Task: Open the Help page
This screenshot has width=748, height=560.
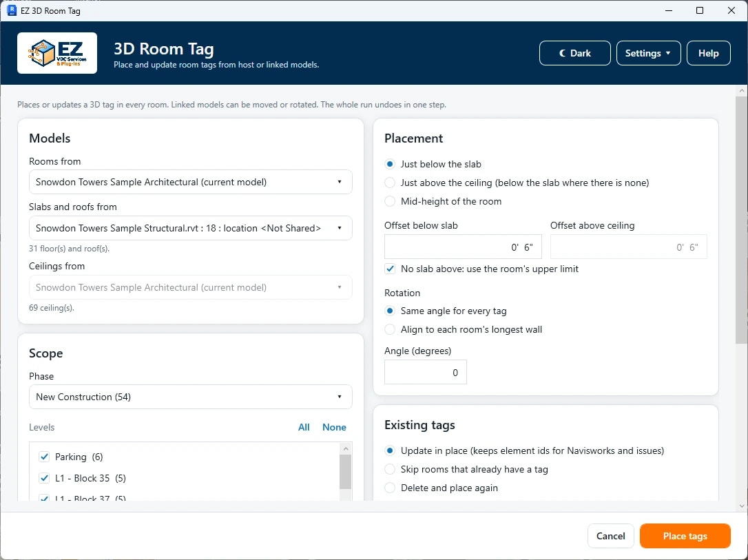Action: pyautogui.click(x=709, y=53)
